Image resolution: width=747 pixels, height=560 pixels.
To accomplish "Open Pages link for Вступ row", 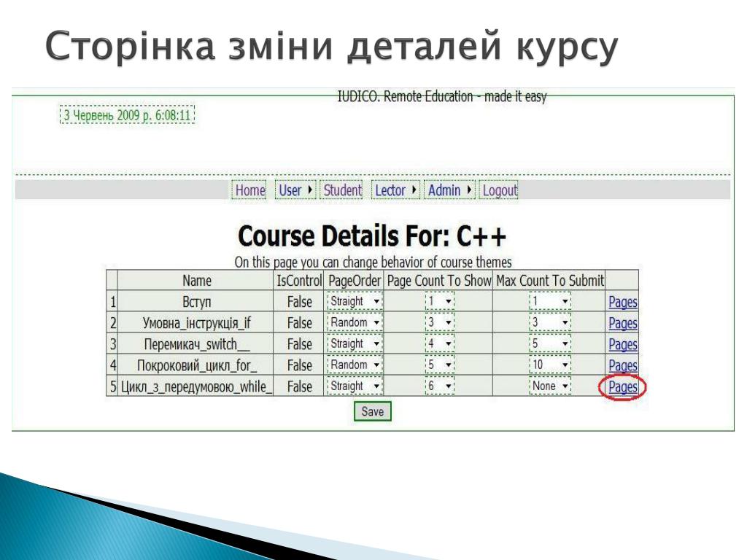I will point(623,302).
